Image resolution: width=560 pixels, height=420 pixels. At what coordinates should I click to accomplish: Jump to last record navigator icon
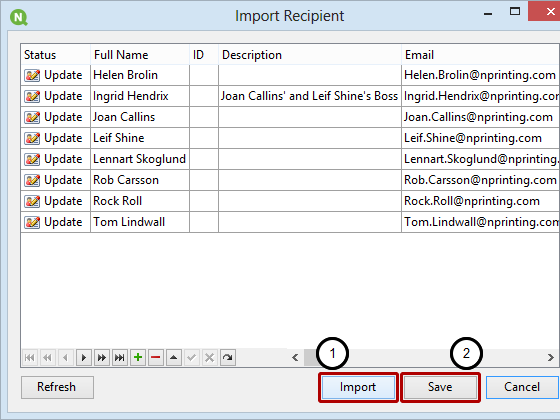(x=120, y=358)
